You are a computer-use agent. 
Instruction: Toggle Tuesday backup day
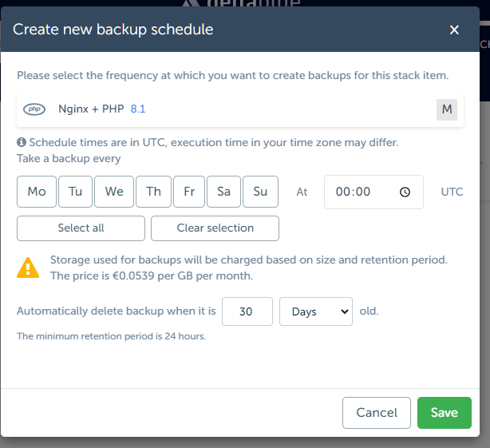click(x=75, y=192)
